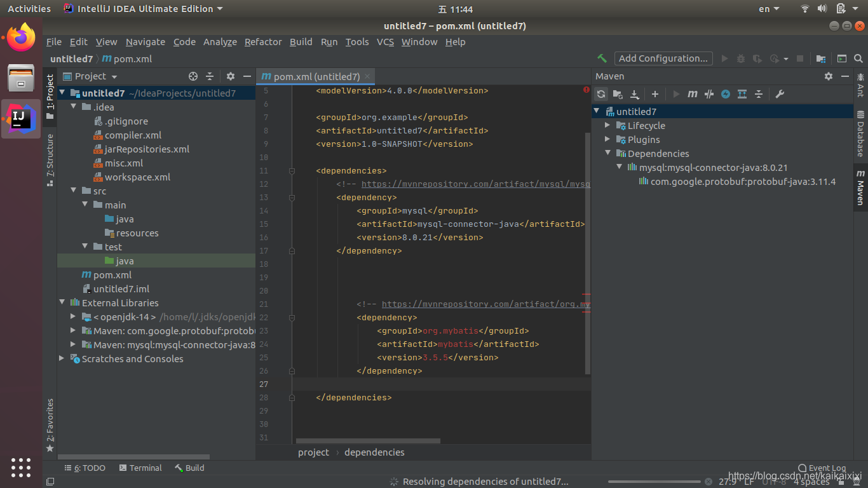
Task: Toggle Ant side tool window
Action: click(860, 85)
